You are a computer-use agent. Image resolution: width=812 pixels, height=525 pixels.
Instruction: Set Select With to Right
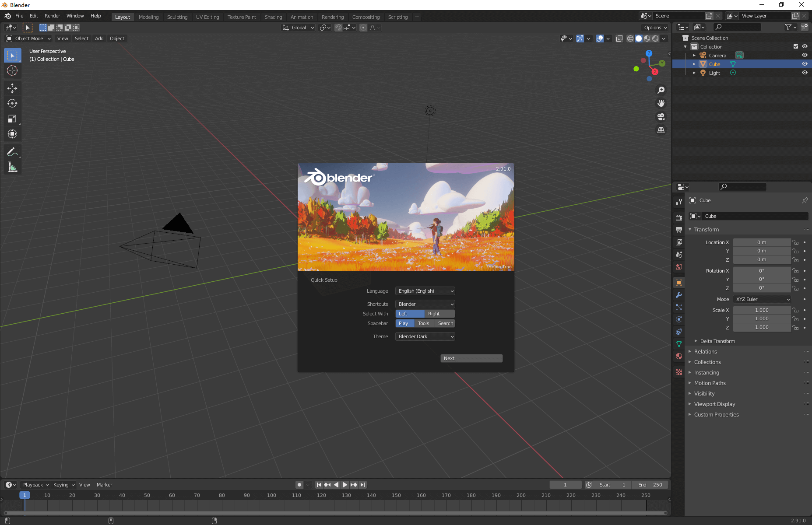(439, 314)
